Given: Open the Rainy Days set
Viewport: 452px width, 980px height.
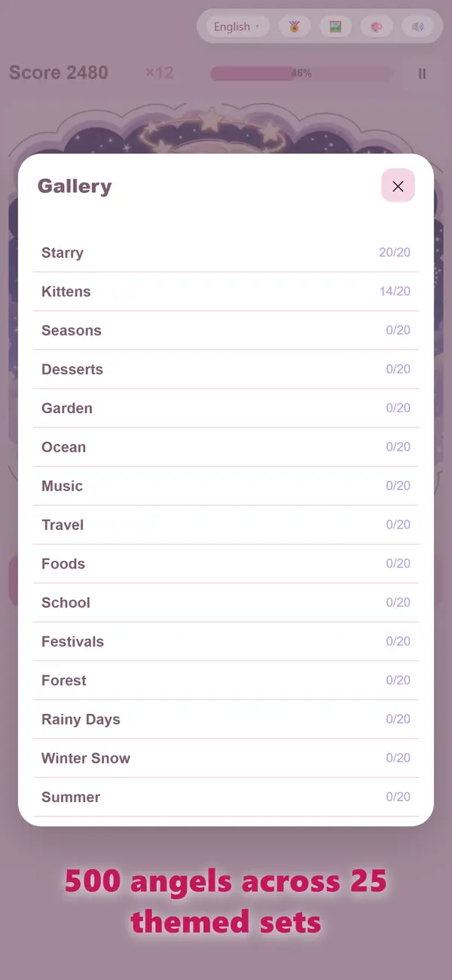Looking at the screenshot, I should (226, 719).
